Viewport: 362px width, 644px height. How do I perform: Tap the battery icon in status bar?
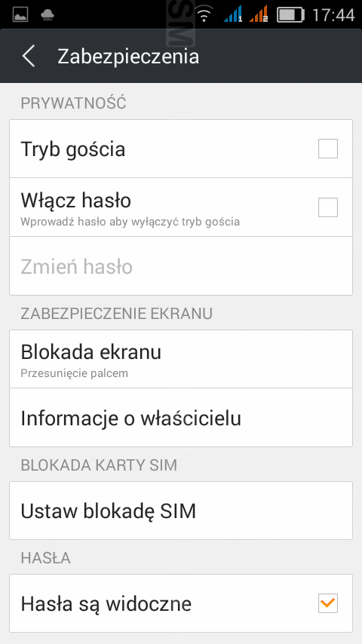tap(290, 15)
